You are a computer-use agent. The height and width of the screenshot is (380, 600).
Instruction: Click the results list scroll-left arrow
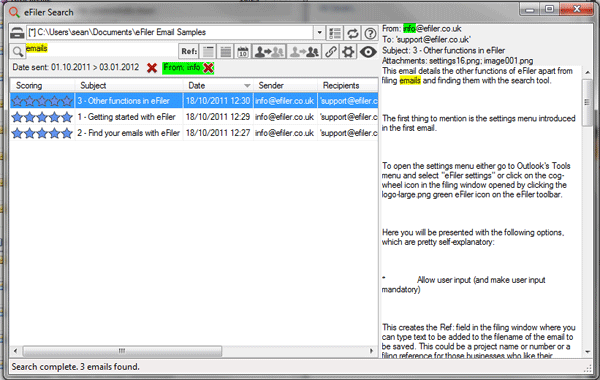coord(15,351)
